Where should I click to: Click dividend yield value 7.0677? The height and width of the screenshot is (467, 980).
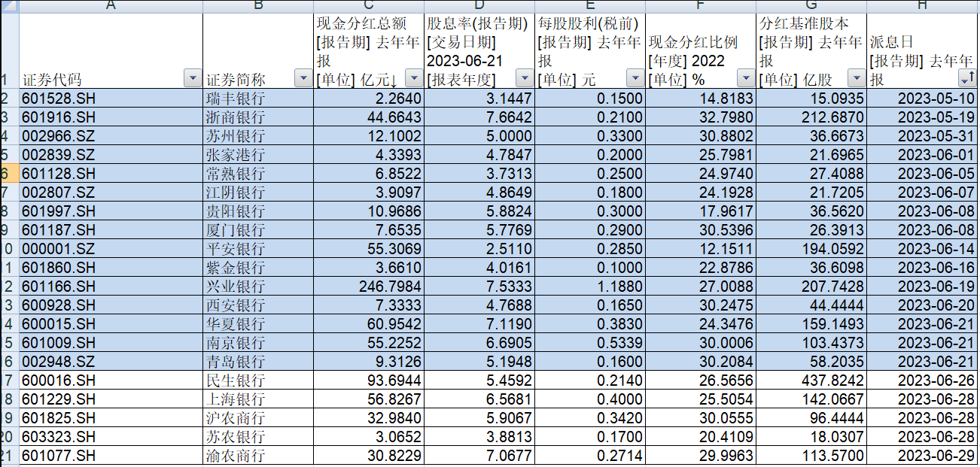coord(479,455)
